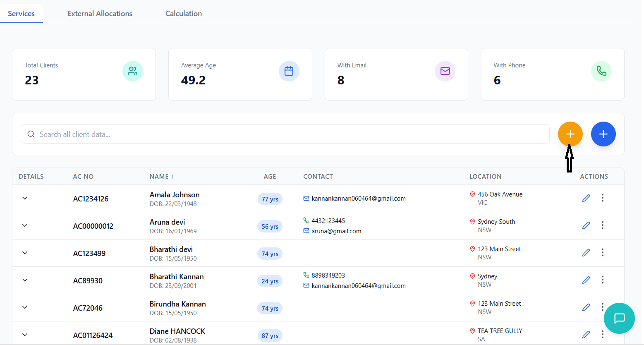
Task: Open more actions for Bharathi devi
Action: pos(602,252)
